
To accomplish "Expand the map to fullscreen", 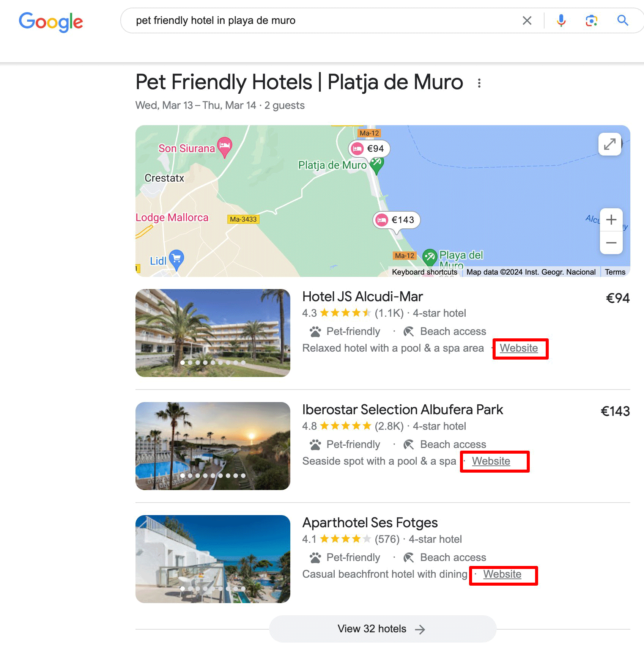I will tap(610, 145).
